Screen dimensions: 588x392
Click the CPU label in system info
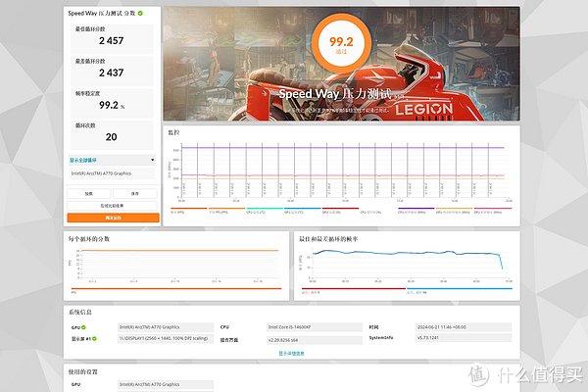point(224,327)
